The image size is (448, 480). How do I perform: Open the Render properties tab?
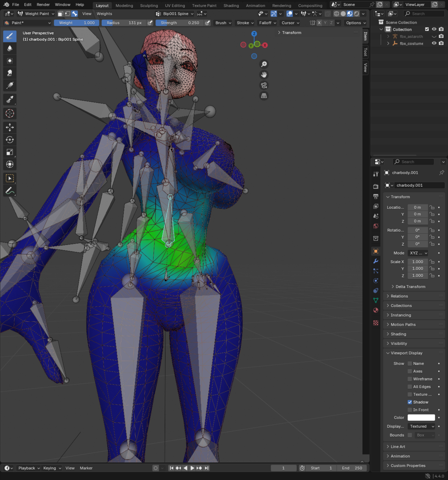click(x=376, y=186)
